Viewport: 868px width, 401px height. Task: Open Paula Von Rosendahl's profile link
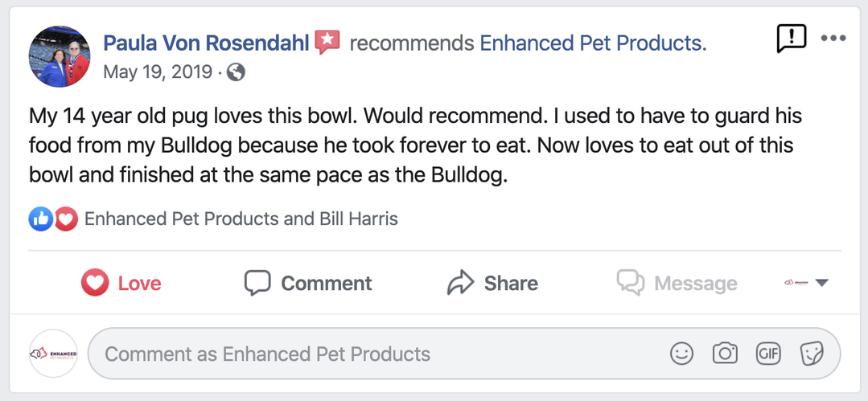click(x=207, y=43)
